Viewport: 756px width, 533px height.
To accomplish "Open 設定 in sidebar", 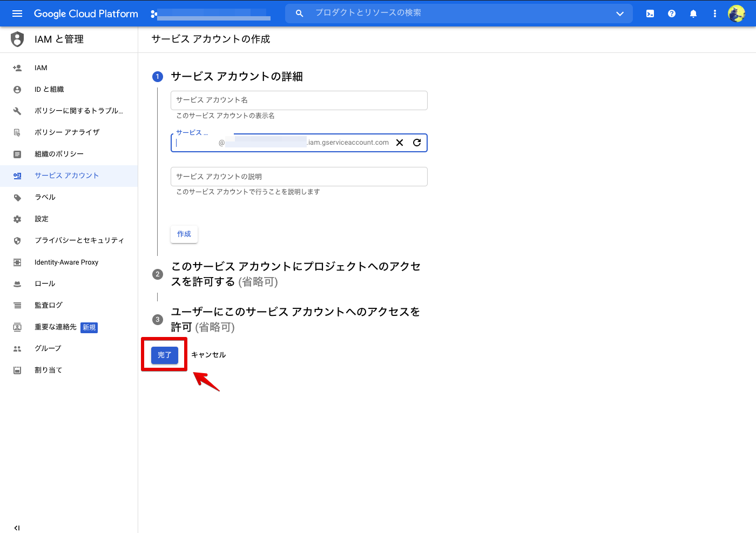I will pos(69,219).
